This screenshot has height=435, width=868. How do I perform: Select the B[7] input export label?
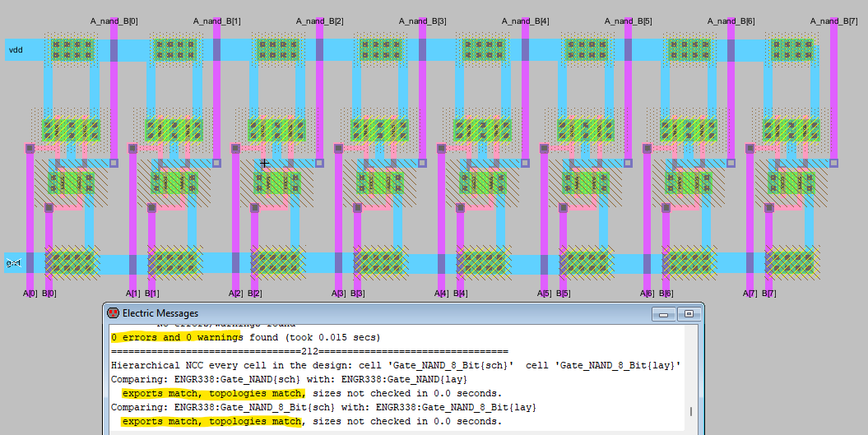click(769, 294)
